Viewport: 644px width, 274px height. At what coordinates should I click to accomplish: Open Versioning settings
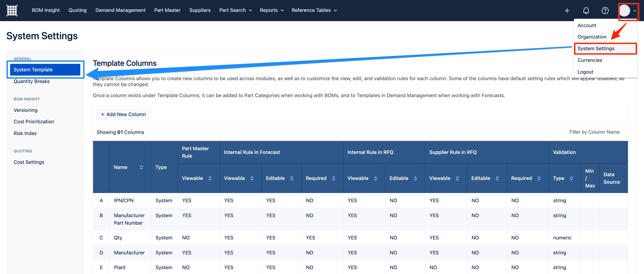pos(26,110)
